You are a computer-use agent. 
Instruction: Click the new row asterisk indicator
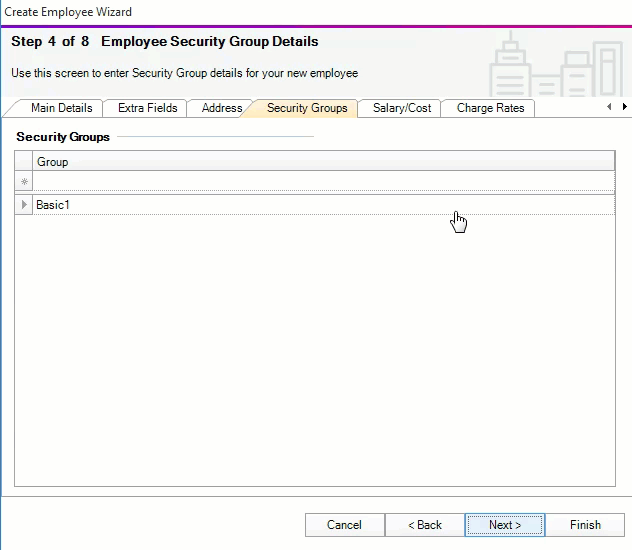tap(24, 182)
